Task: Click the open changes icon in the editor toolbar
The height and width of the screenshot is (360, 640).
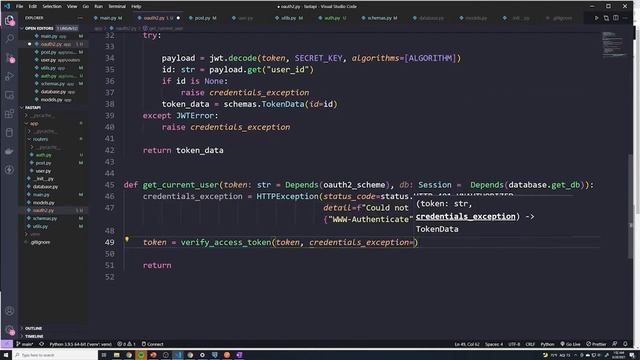Action: [x=606, y=18]
